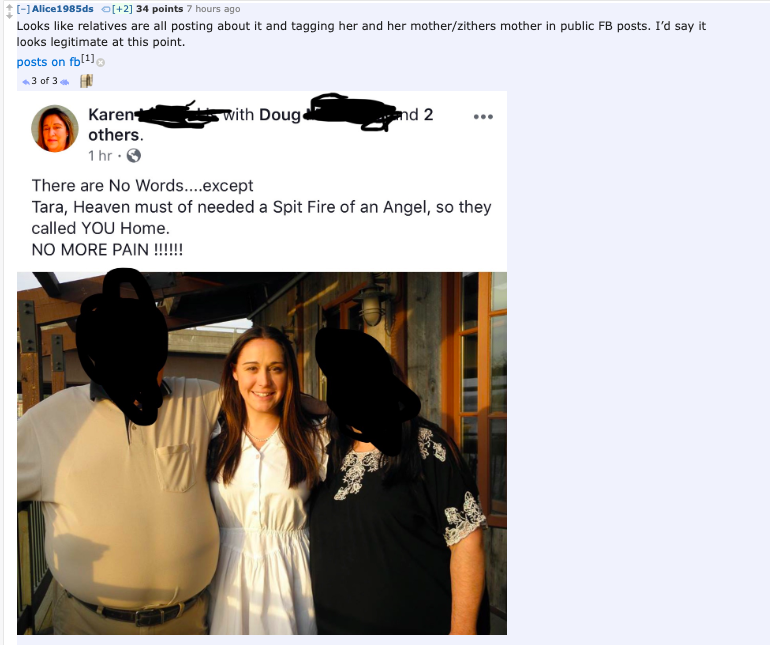Click the '1 hr' post timestamp

click(100, 156)
